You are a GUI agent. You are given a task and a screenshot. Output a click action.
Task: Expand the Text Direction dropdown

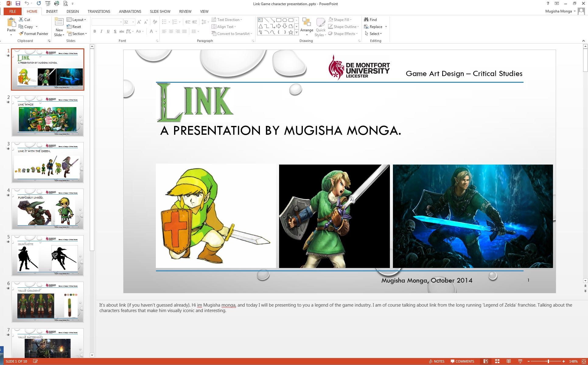click(x=227, y=19)
